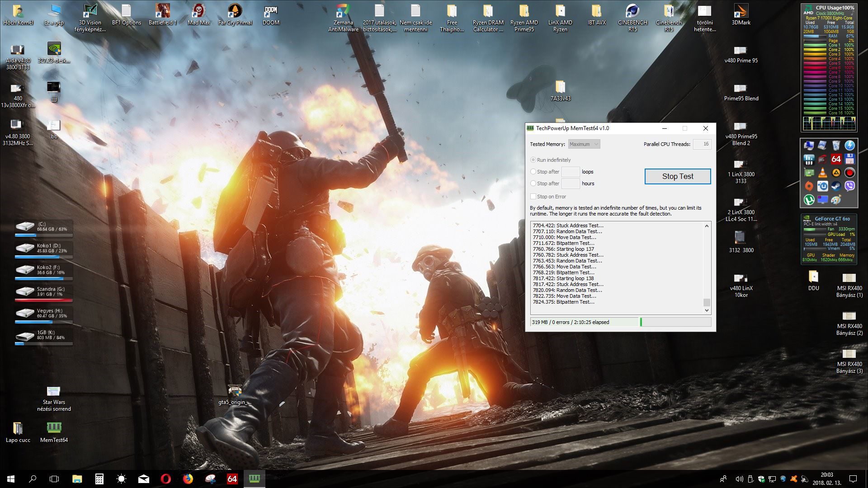
Task: Click the '7824.375: Bitpattern Test...' log line
Action: point(564,302)
